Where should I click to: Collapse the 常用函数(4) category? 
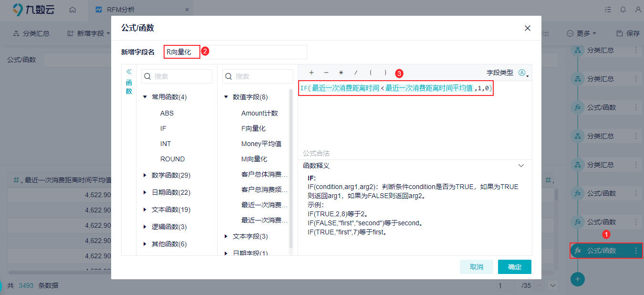(x=145, y=97)
